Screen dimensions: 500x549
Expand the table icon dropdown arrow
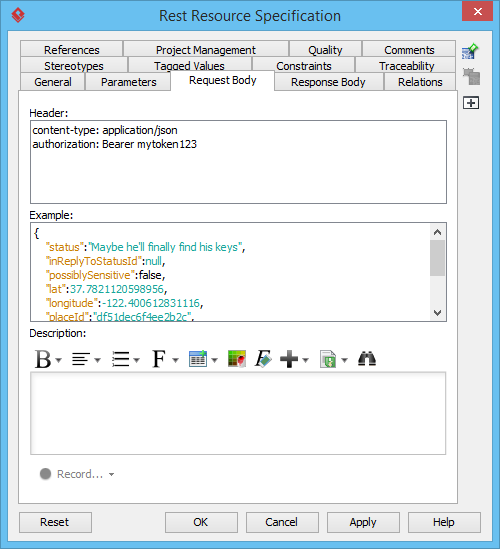pos(215,360)
